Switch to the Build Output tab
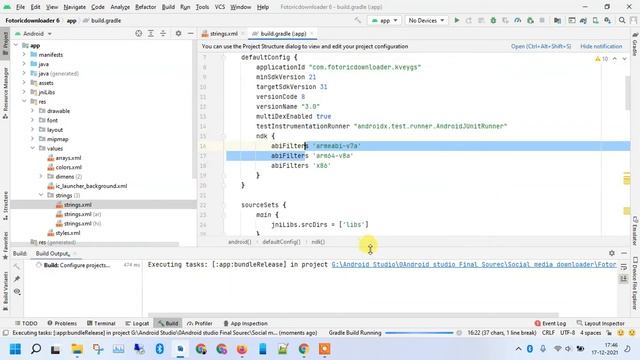The width and height of the screenshot is (640, 360). point(53,253)
